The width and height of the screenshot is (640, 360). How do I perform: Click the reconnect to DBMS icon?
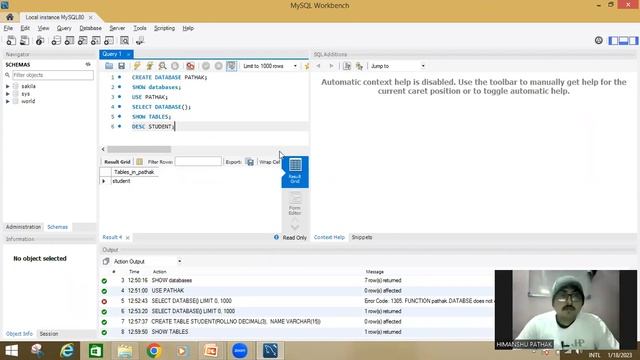tap(140, 40)
